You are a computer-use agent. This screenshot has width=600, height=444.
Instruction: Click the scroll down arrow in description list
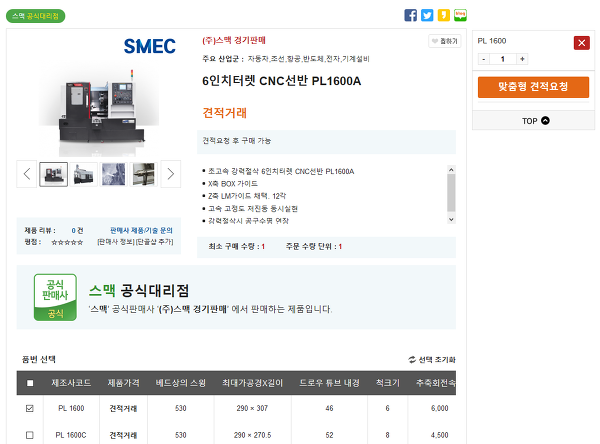click(x=451, y=220)
